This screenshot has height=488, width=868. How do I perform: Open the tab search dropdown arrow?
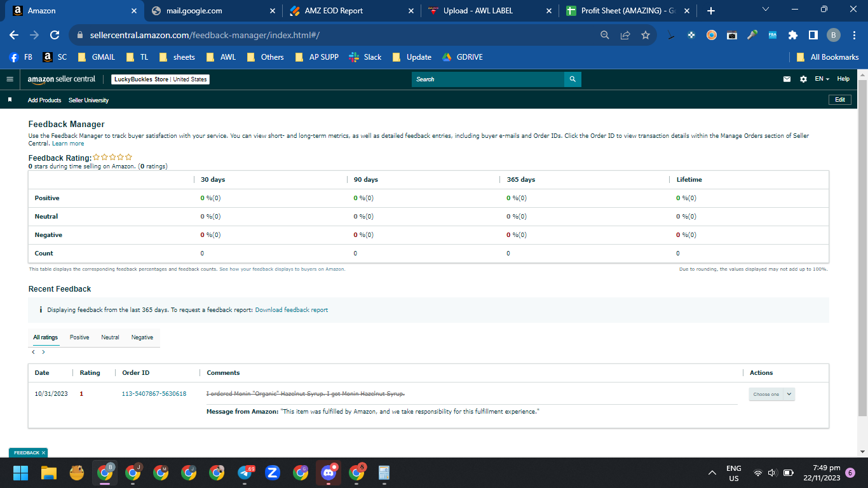point(766,10)
